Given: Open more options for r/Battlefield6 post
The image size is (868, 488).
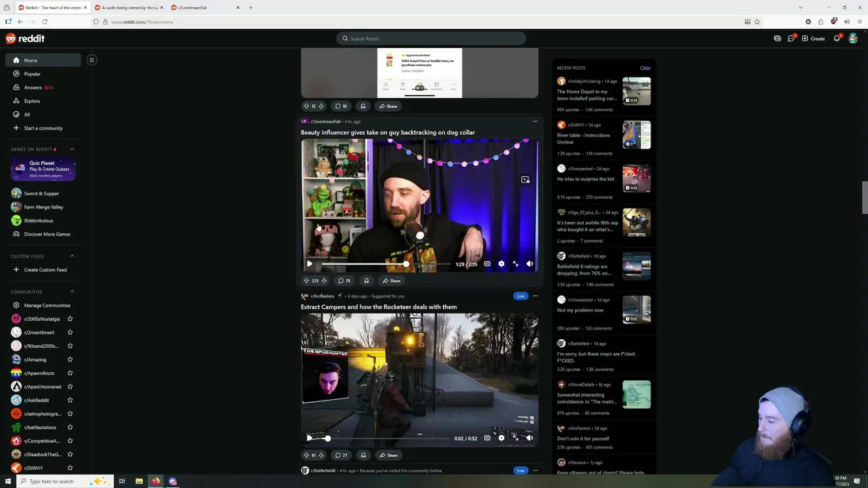Looking at the screenshot, I should pos(535,470).
